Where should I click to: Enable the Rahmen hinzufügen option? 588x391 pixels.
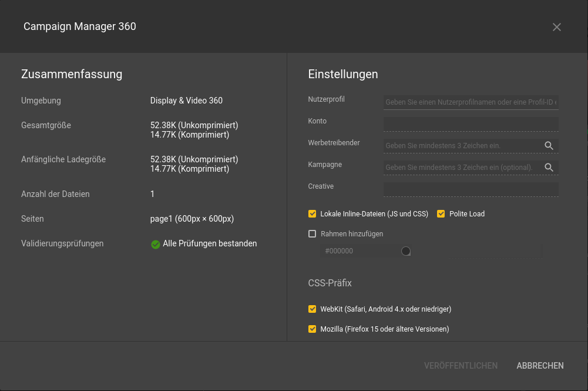312,233
